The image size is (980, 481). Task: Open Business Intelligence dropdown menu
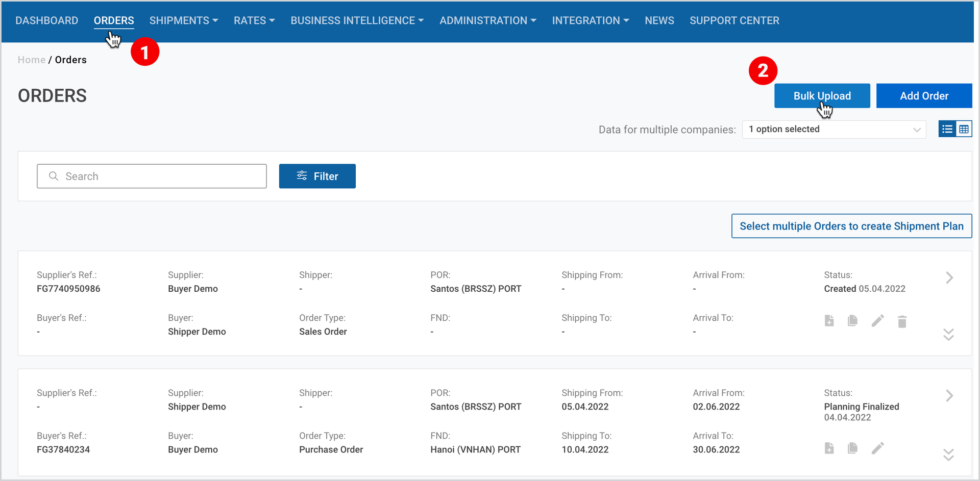[357, 21]
